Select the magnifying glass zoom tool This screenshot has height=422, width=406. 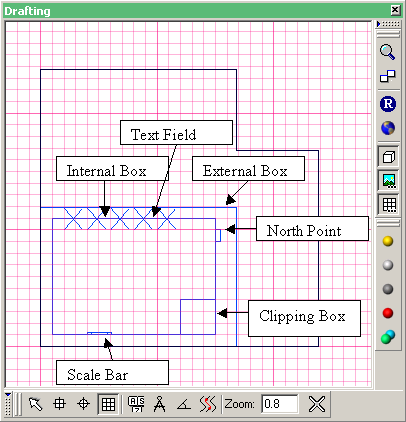[388, 52]
